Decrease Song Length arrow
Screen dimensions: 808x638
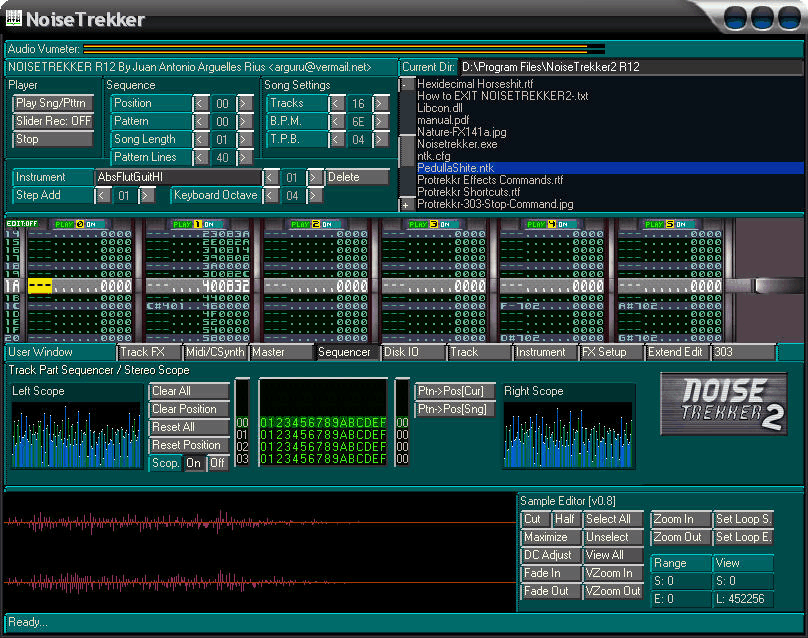(x=200, y=140)
